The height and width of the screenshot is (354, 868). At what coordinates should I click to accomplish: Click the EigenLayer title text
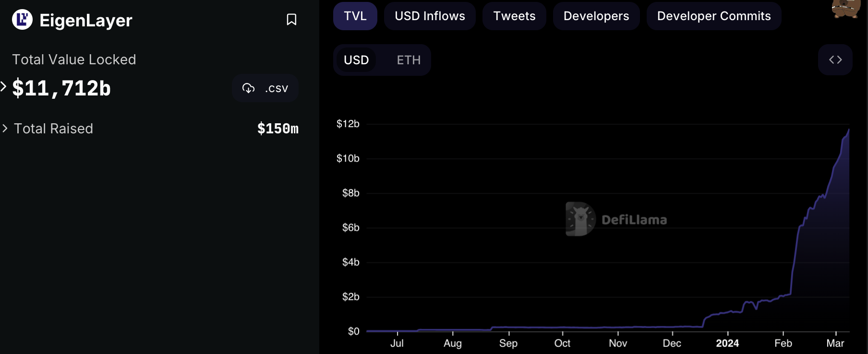coord(85,20)
